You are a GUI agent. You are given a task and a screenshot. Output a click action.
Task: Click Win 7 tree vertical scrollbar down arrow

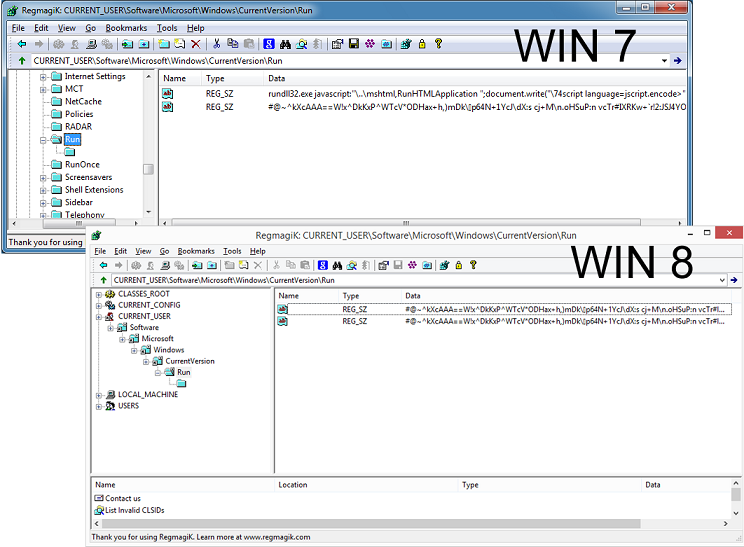point(149,212)
